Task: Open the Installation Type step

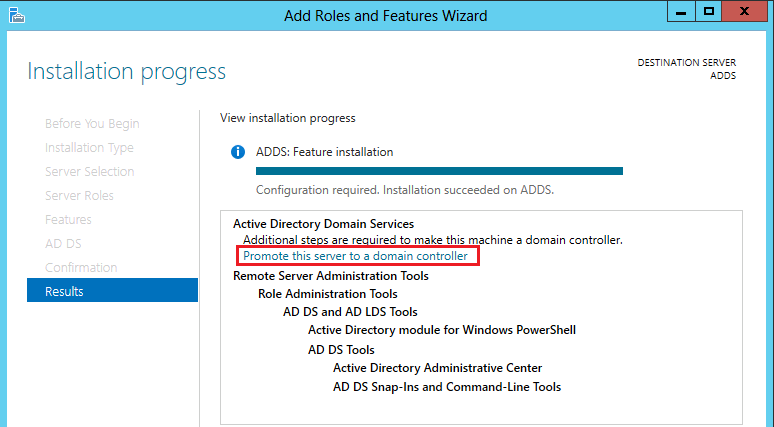Action: 89,148
